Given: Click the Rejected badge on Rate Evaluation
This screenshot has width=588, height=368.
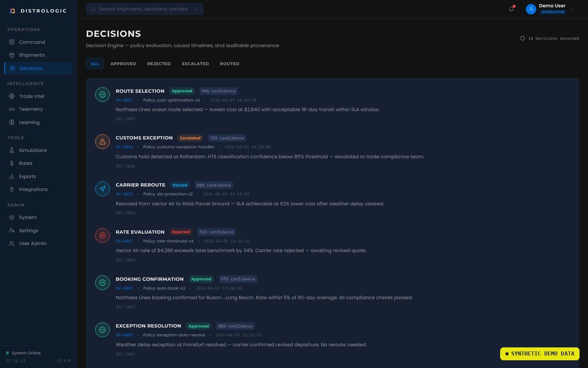Looking at the screenshot, I should pos(181,232).
